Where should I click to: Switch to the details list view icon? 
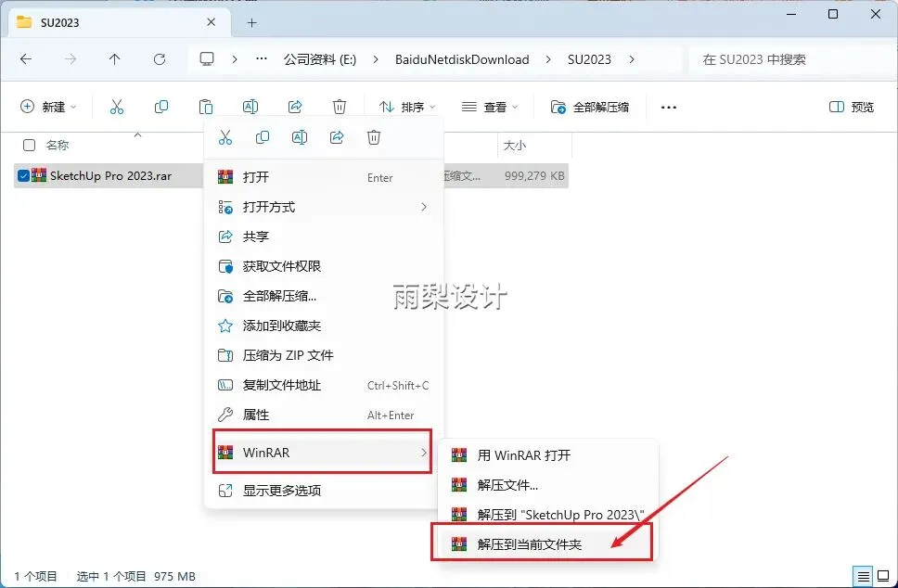tap(863, 576)
